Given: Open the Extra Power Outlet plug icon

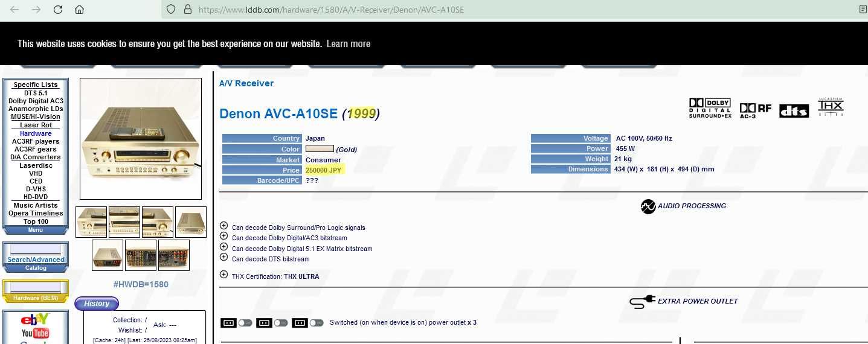Looking at the screenshot, I should (643, 301).
